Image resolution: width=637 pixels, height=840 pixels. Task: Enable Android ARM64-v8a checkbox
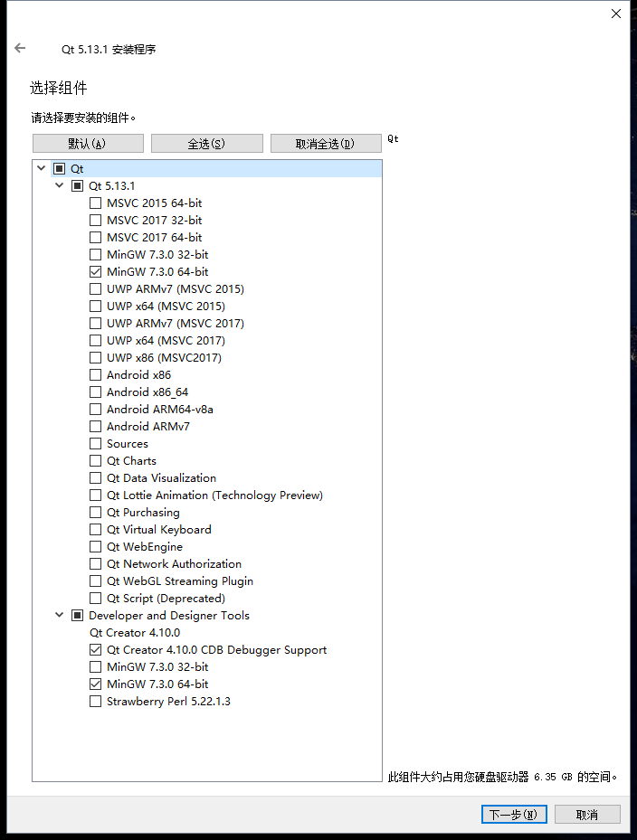pyautogui.click(x=95, y=410)
